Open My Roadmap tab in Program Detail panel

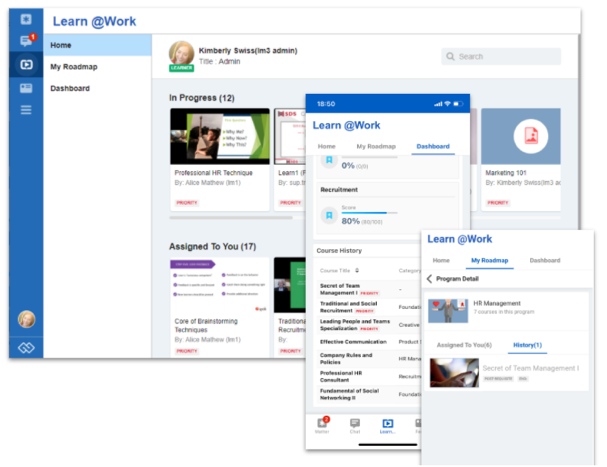(489, 260)
